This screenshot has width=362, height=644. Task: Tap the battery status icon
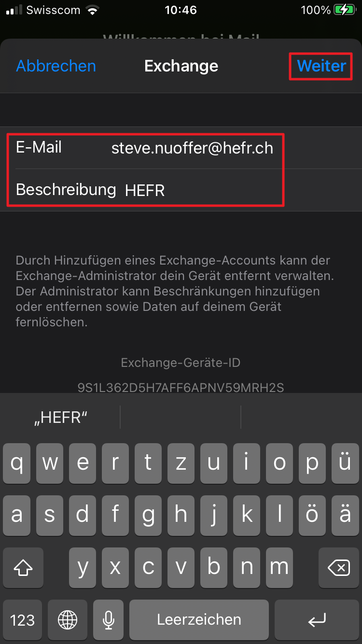pos(346,10)
